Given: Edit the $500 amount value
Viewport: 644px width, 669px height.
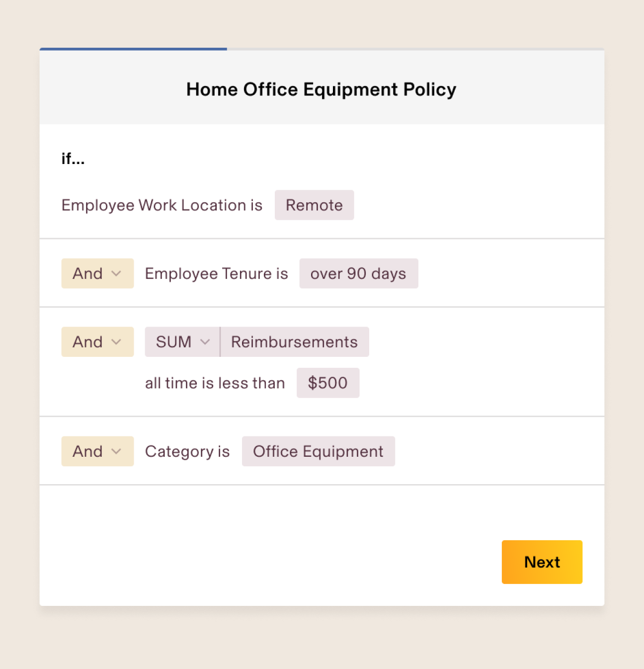Looking at the screenshot, I should coord(328,383).
